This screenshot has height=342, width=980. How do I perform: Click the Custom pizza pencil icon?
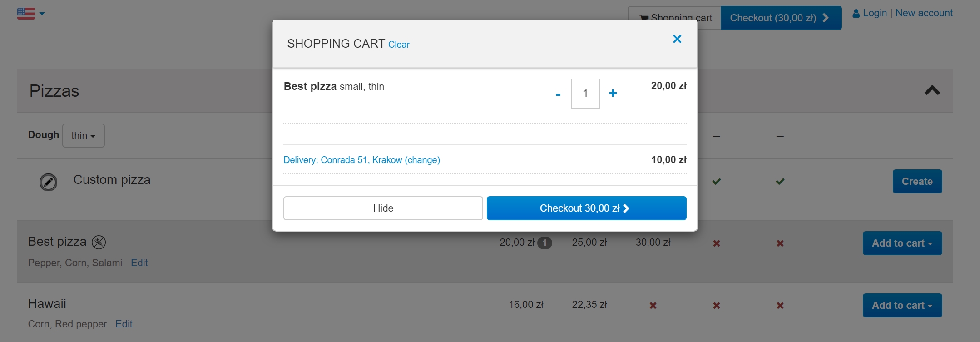48,182
